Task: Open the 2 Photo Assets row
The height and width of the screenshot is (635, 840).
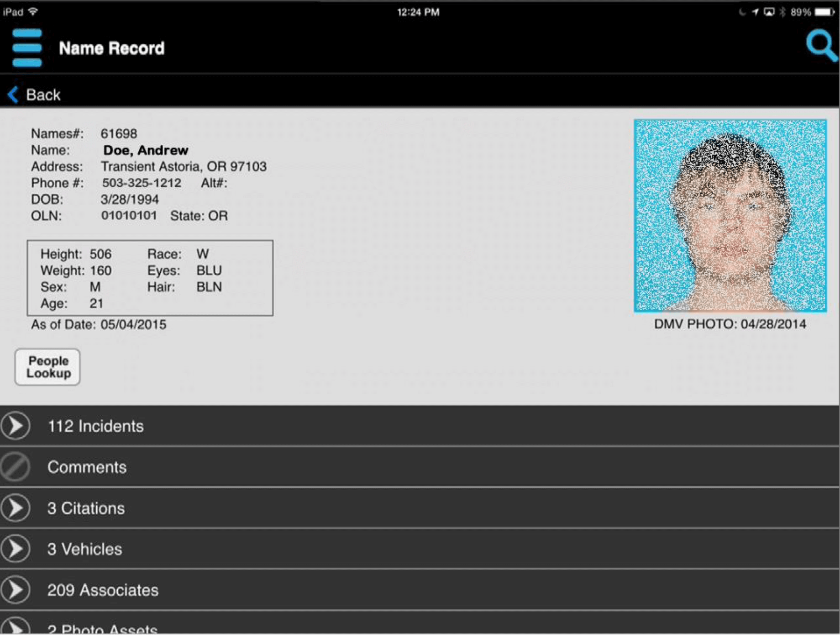Action: click(x=420, y=623)
